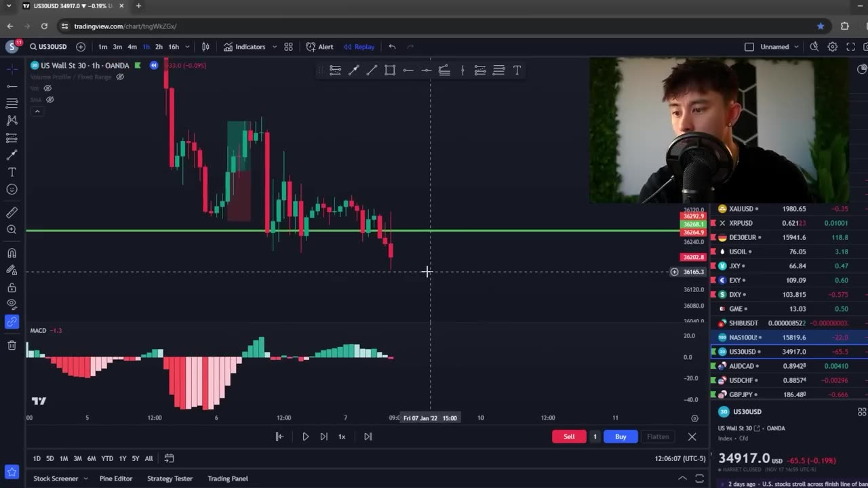Toggle lock all drawing tools padlock
The image size is (868, 488).
click(12, 287)
